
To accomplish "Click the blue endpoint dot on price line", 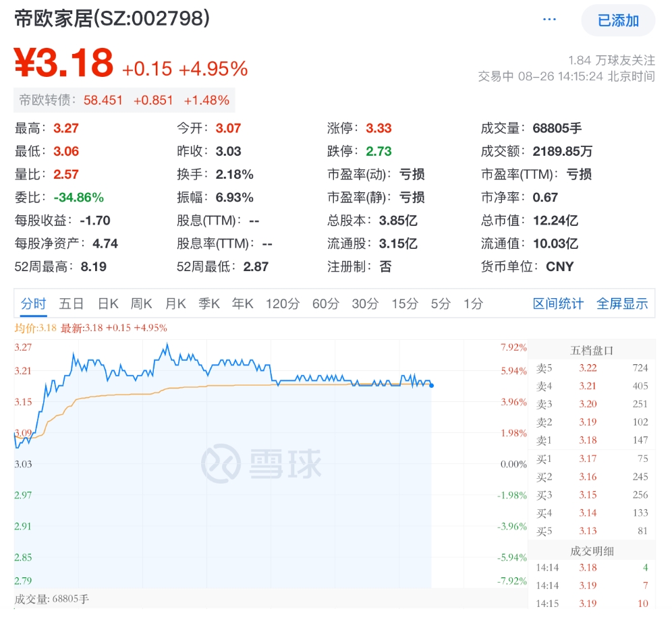I will click(x=432, y=386).
